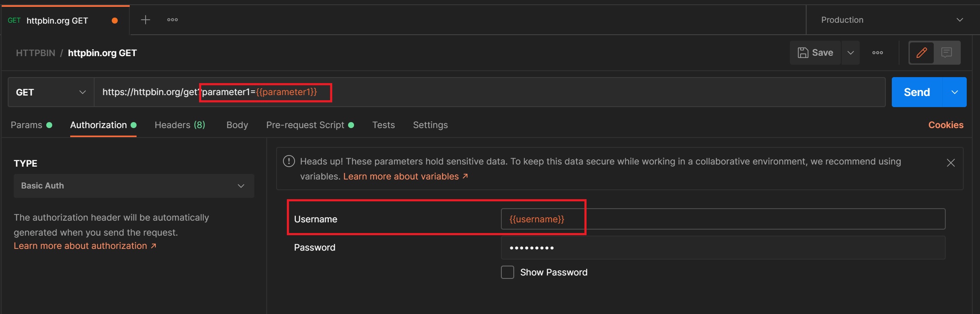Open the tab bar more options ellipsis
980x314 pixels.
click(173, 20)
